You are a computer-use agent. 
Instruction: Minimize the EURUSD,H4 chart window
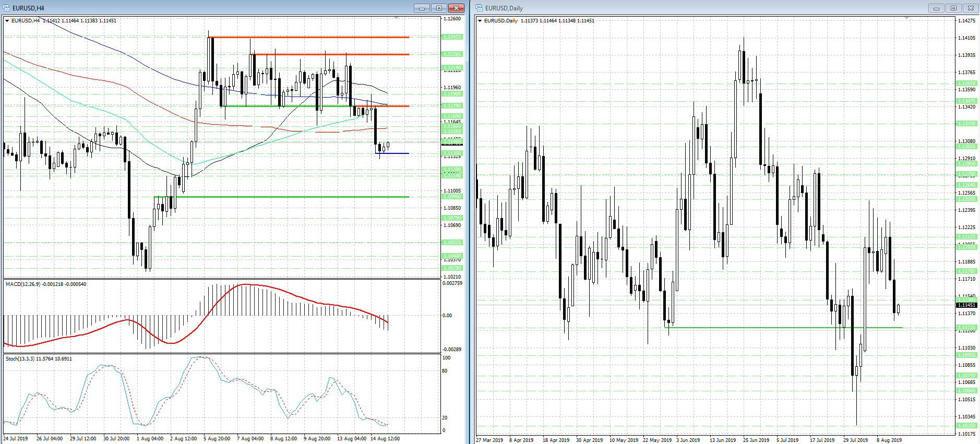pyautogui.click(x=422, y=8)
